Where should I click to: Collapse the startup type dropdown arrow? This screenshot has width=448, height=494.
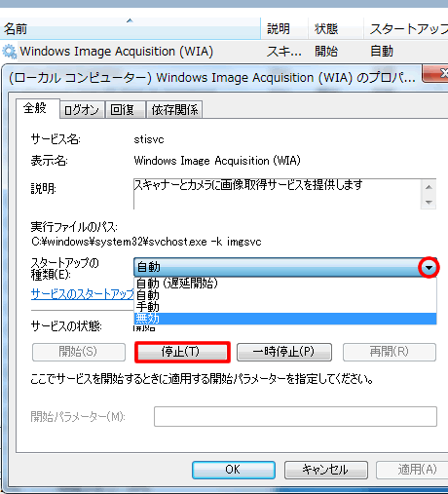429,267
